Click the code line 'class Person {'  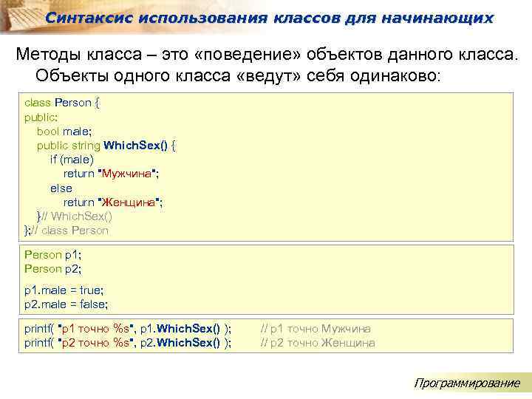(x=62, y=103)
